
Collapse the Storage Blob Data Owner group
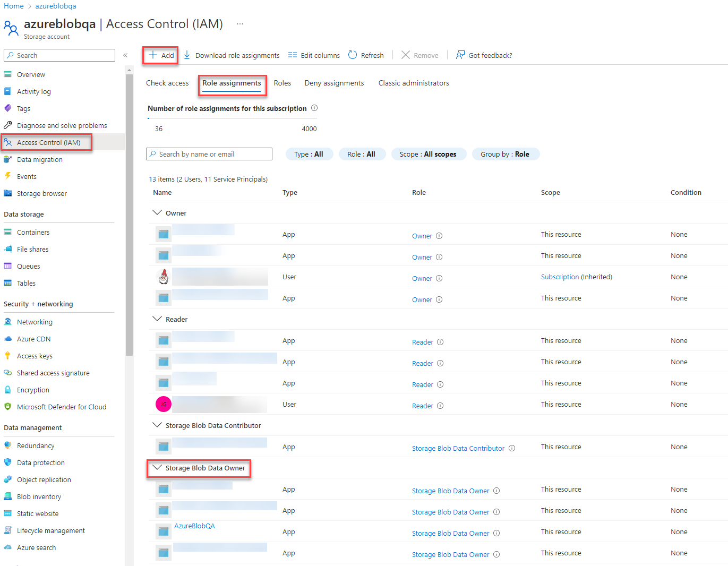click(157, 468)
